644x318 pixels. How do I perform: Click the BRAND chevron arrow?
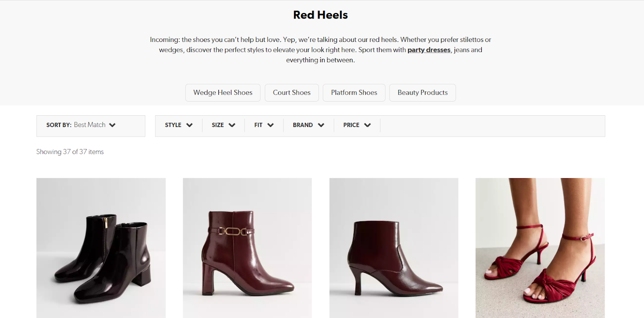[321, 125]
